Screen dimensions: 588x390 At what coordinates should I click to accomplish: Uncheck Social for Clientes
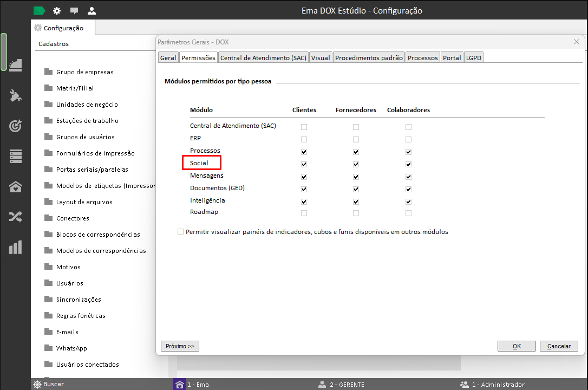tap(304, 164)
